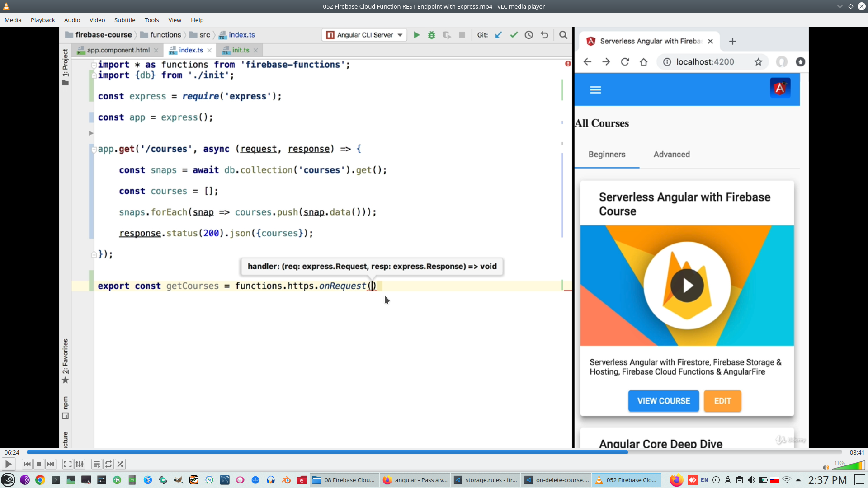Enter fullscreen video mode
Screen dimensions: 868x488
[67, 464]
